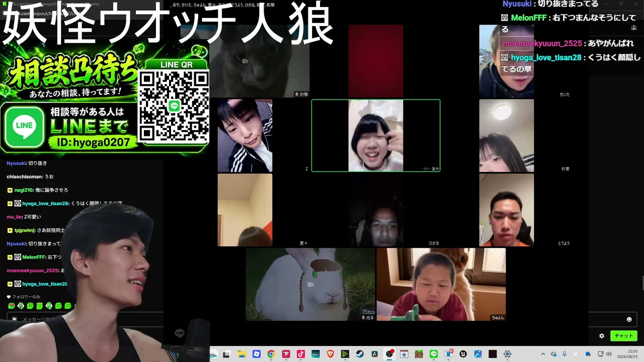This screenshot has width=644, height=362.
Task: Click username nagi210 in left chat
Action: coord(23,190)
